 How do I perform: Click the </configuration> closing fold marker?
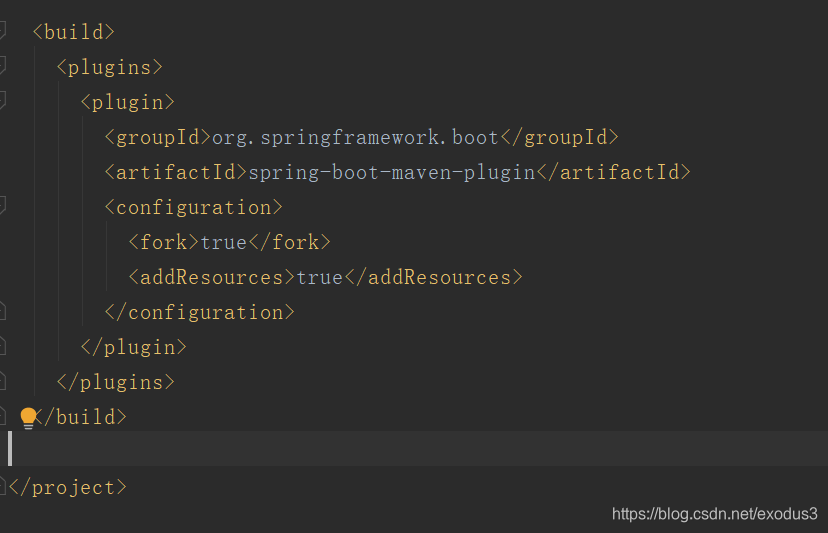[2, 311]
